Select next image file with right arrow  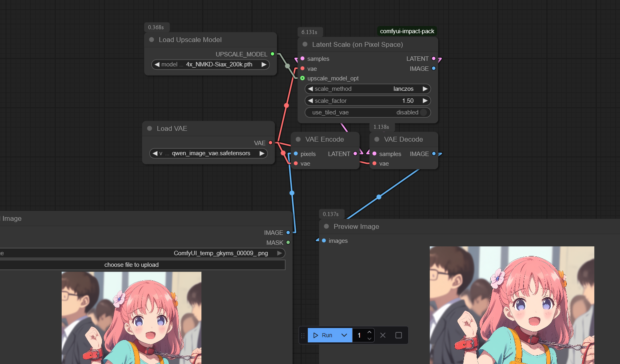pyautogui.click(x=279, y=253)
